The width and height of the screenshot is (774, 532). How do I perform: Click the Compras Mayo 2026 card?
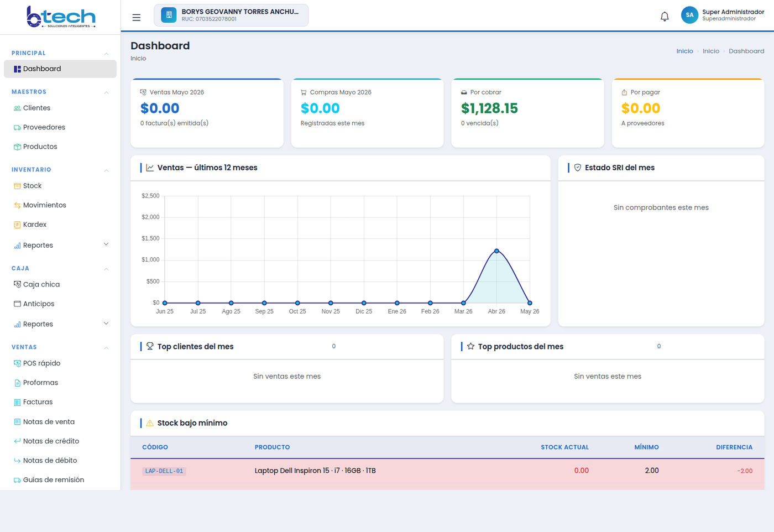367,113
